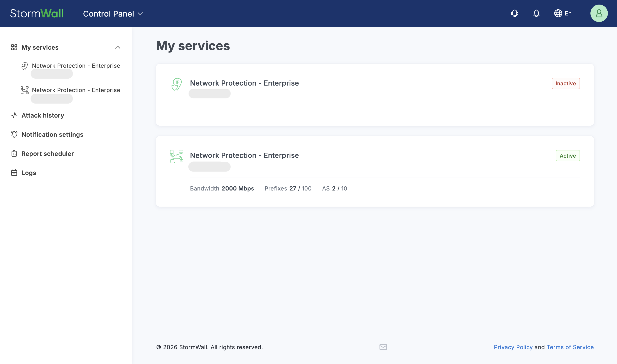Viewport: 617px width, 364px height.
Task: Collapse the My services section
Action: [x=118, y=47]
